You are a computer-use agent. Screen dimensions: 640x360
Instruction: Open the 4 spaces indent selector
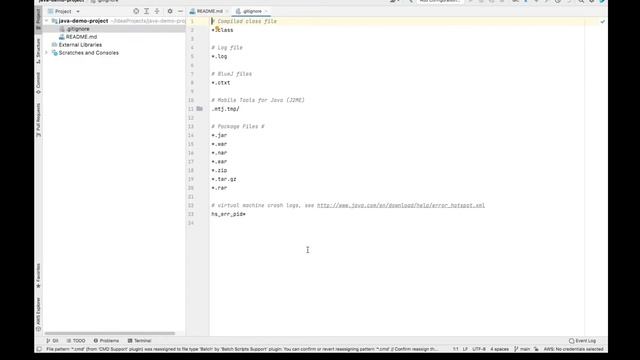(500, 349)
